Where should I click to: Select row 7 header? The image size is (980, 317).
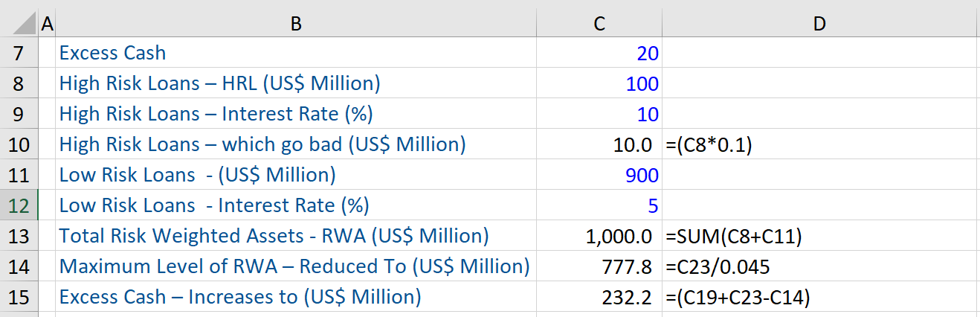click(18, 53)
